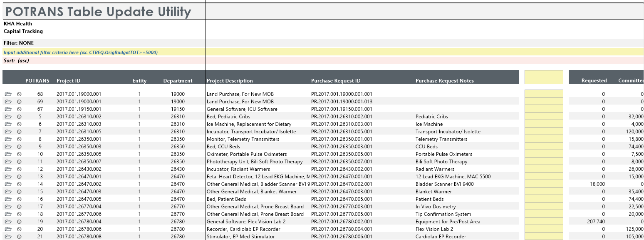
Task: Click the cancel circle icon for POTRANS 5
Action: [19, 117]
